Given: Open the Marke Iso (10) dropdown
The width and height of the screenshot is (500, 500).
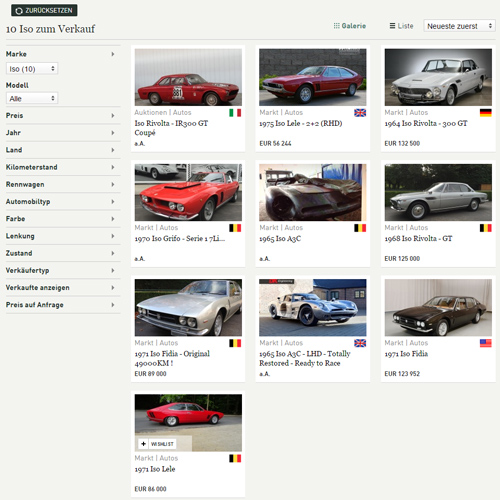Looking at the screenshot, I should (x=32, y=69).
